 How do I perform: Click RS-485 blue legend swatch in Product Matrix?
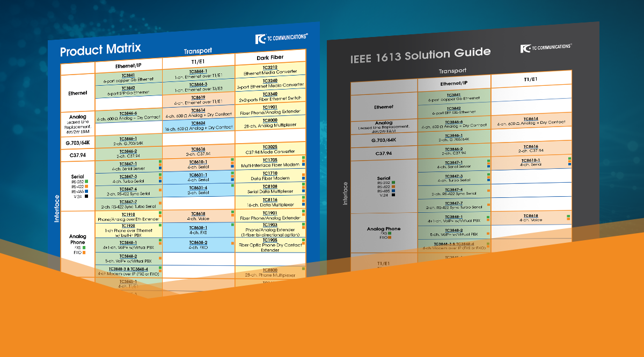pyautogui.click(x=86, y=192)
